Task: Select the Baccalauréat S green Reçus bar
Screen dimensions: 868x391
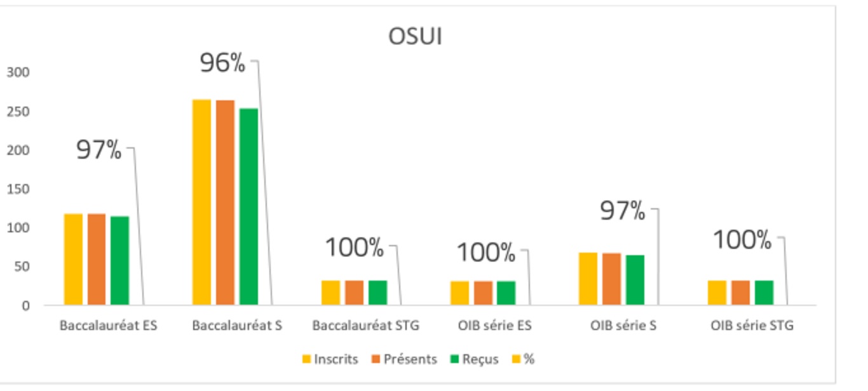Action: point(248,207)
